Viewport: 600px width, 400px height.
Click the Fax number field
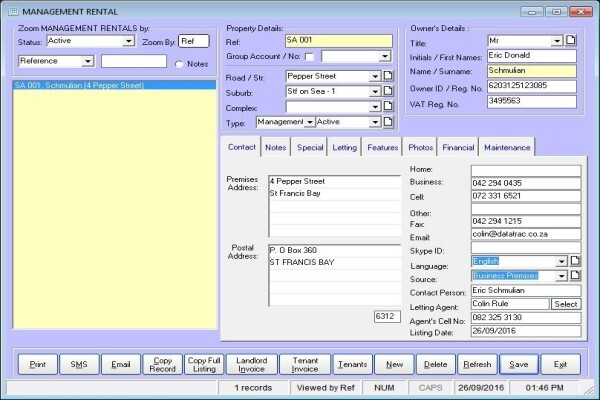coord(526,221)
